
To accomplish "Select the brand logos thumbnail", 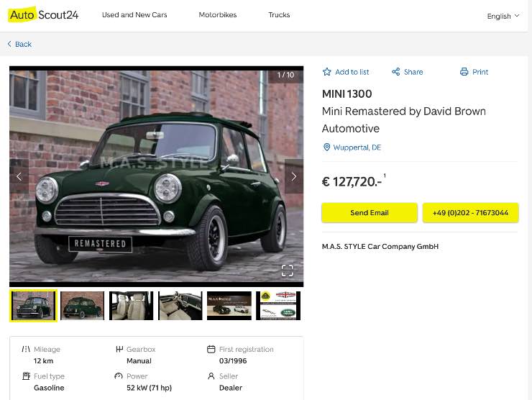I will tap(278, 306).
